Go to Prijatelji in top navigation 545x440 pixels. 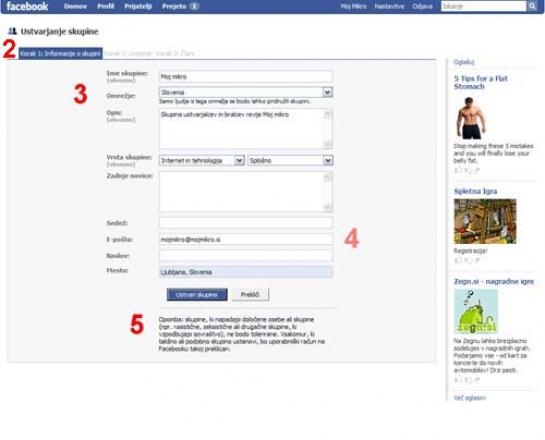tap(138, 6)
